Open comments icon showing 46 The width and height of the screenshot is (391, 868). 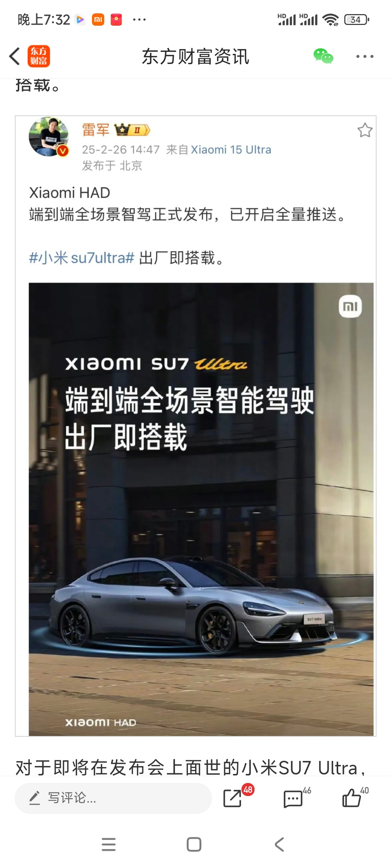[x=293, y=797]
